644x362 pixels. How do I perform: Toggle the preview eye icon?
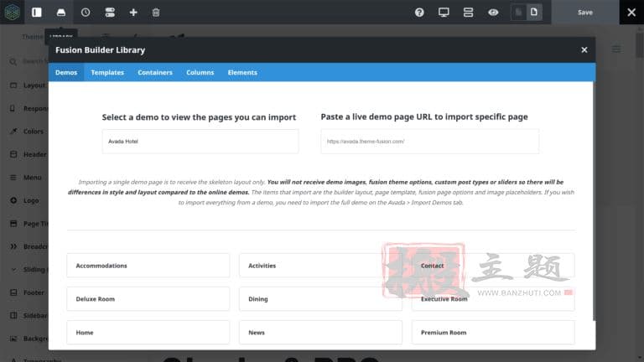(493, 13)
